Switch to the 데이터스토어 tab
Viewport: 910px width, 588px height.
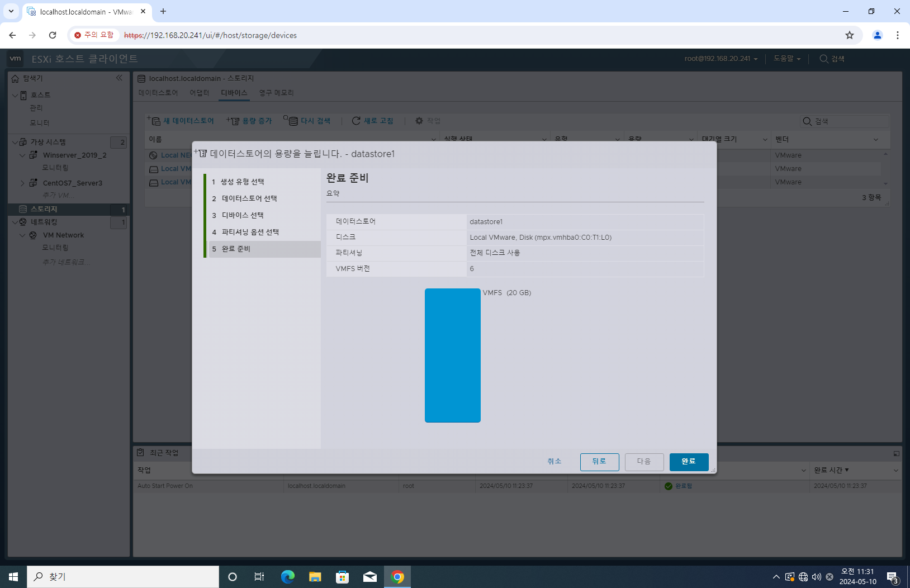[x=158, y=93]
